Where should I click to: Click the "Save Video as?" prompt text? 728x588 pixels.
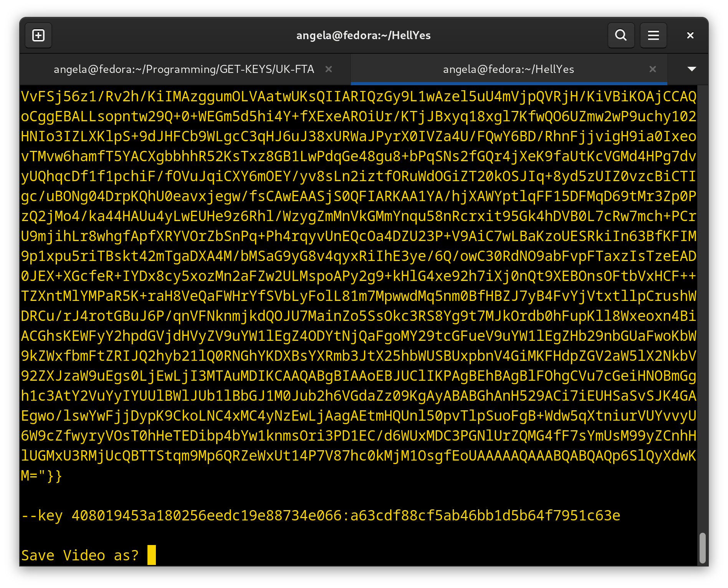click(80, 555)
